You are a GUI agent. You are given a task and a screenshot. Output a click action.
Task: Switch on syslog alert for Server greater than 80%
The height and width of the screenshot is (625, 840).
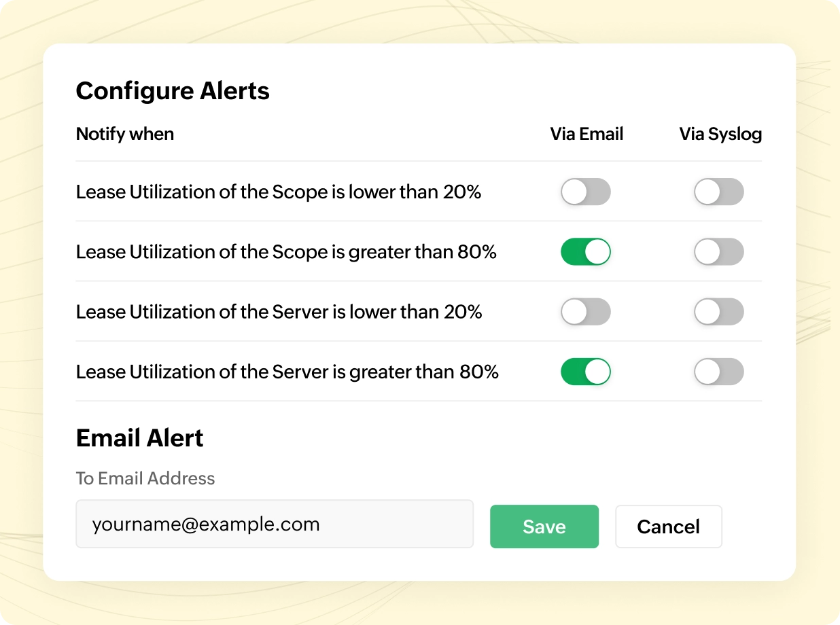[718, 372]
